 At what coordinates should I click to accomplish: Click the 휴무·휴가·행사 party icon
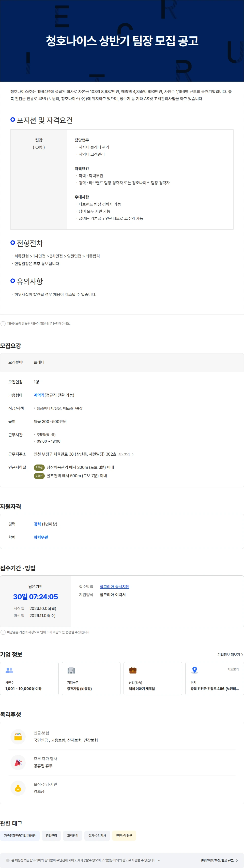[x=18, y=762]
